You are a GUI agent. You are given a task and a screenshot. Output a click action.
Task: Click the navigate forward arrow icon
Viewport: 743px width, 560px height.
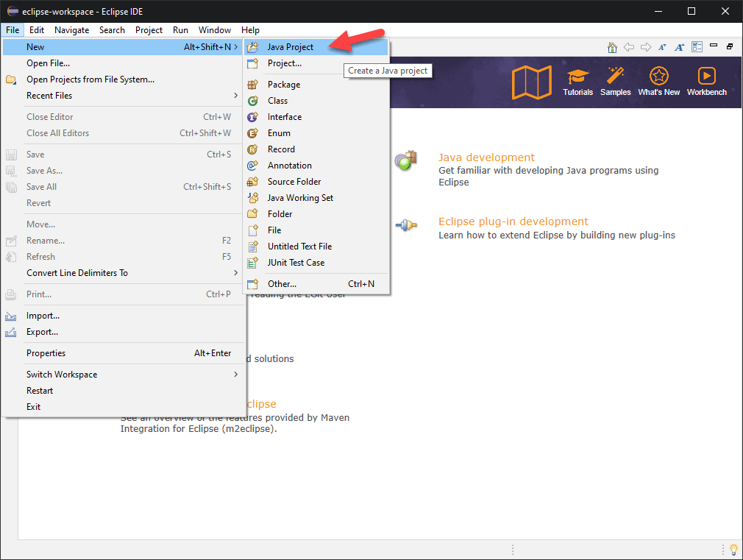click(645, 47)
